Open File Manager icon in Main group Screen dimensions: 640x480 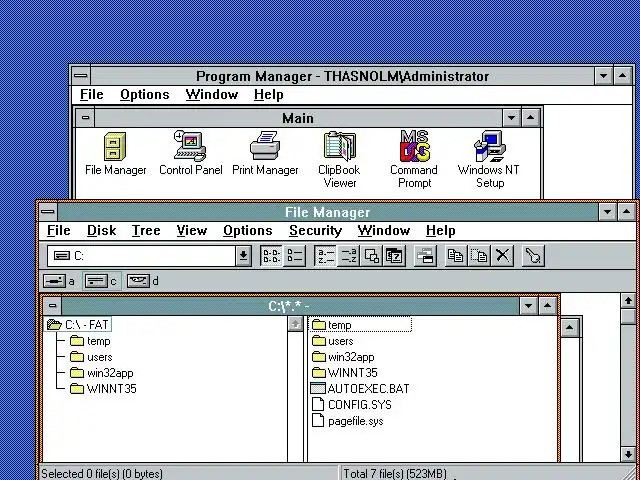pyautogui.click(x=115, y=153)
